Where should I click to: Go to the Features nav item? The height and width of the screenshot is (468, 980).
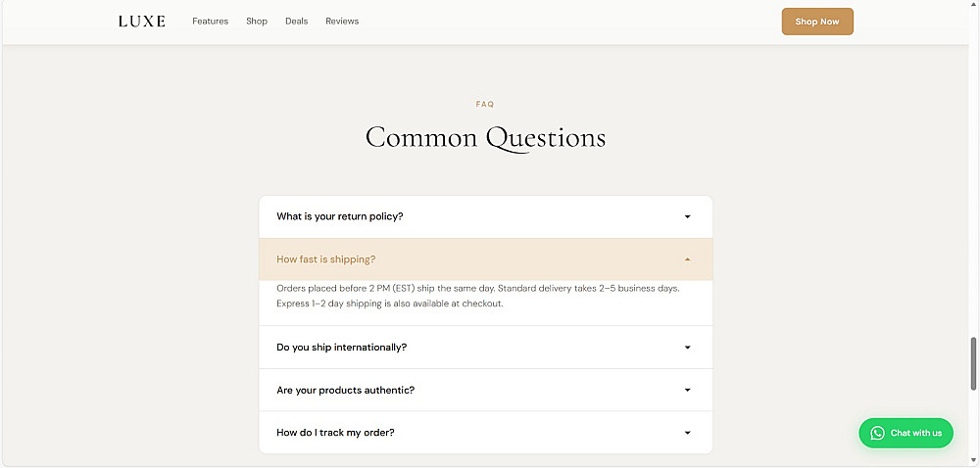(210, 22)
